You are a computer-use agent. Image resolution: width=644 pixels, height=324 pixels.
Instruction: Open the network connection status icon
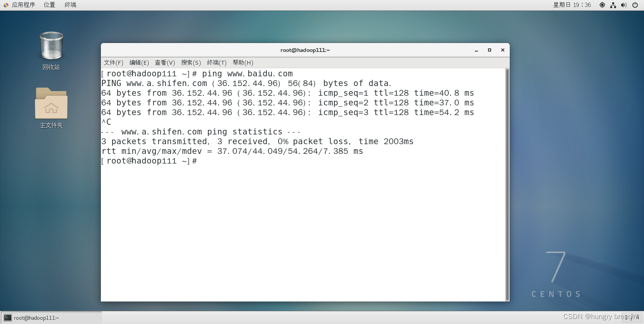pyautogui.click(x=613, y=5)
